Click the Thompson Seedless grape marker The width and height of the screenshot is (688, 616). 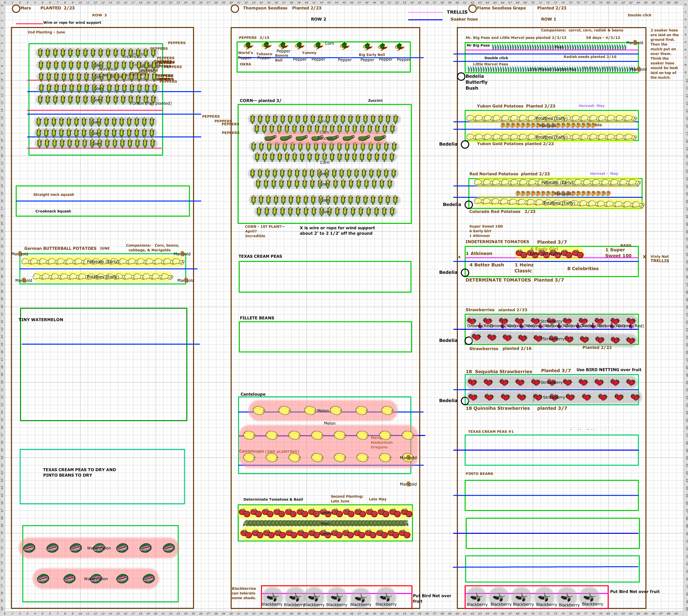pyautogui.click(x=235, y=9)
